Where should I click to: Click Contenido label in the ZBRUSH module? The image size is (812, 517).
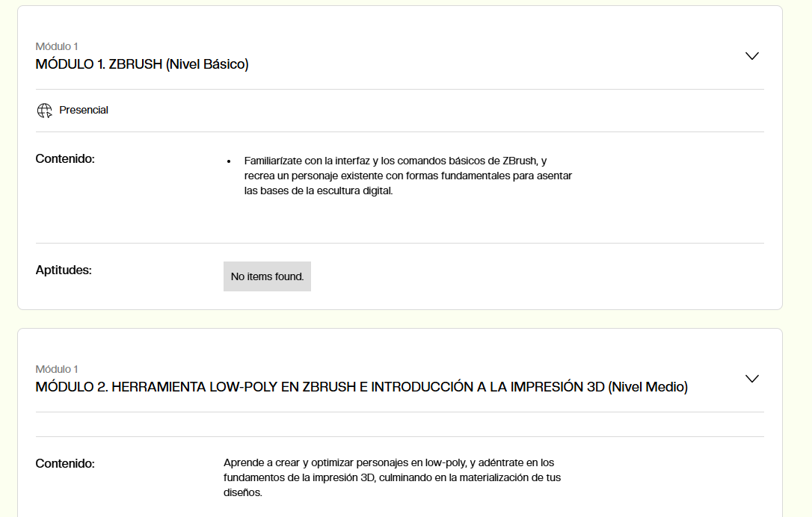65,158
